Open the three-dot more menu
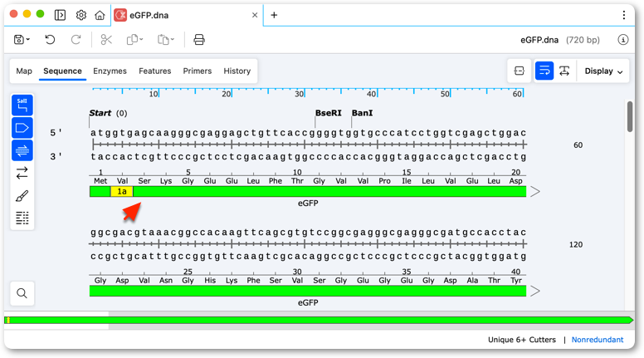 tap(624, 15)
